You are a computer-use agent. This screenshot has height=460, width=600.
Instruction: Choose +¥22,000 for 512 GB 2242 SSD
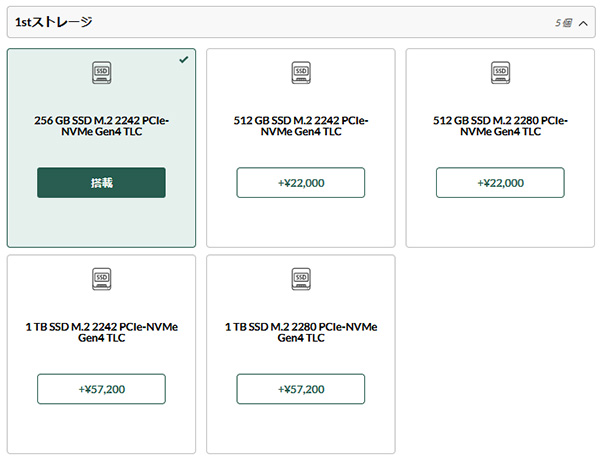click(301, 183)
